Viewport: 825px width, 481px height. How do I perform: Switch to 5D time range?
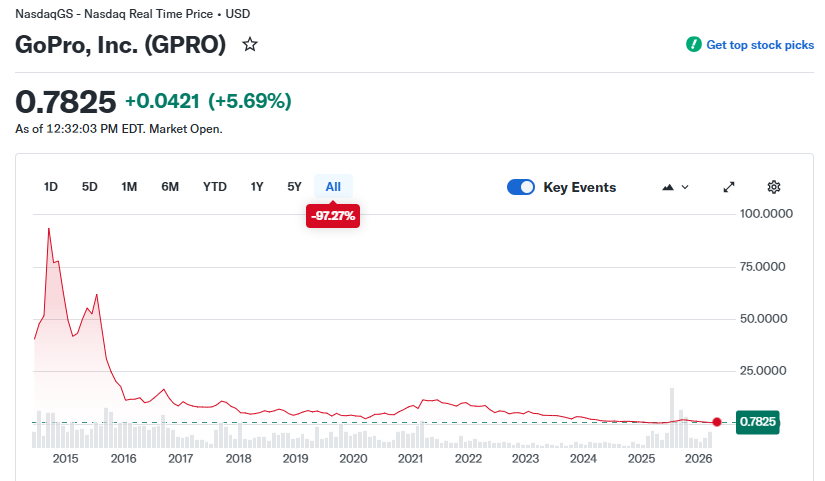[x=90, y=187]
